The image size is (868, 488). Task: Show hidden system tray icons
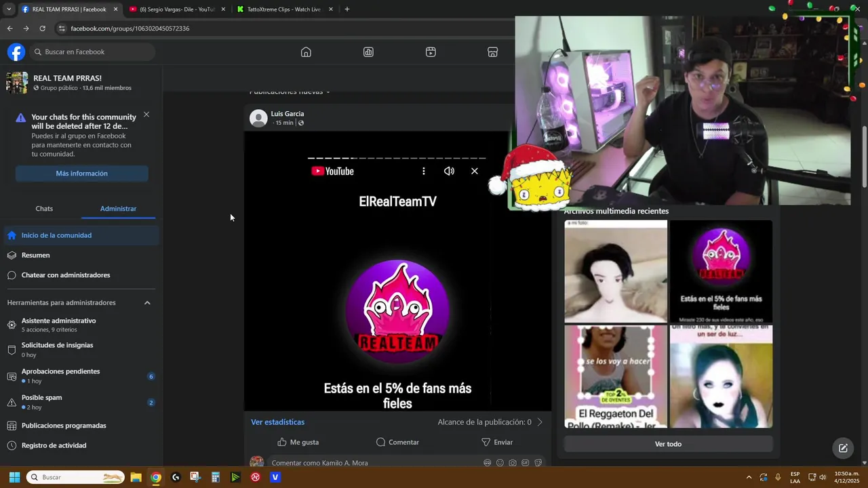749,477
